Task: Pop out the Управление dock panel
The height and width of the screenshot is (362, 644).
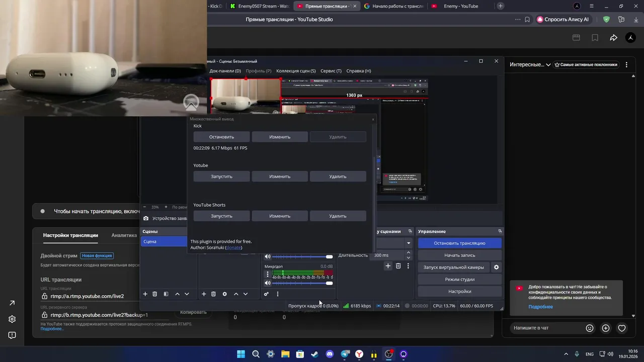Action: point(500,231)
